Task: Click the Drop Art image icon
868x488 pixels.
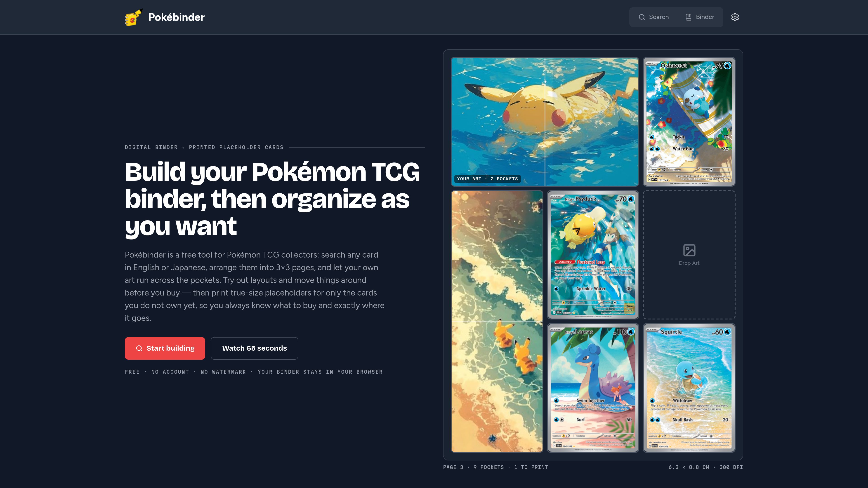Action: point(689,250)
